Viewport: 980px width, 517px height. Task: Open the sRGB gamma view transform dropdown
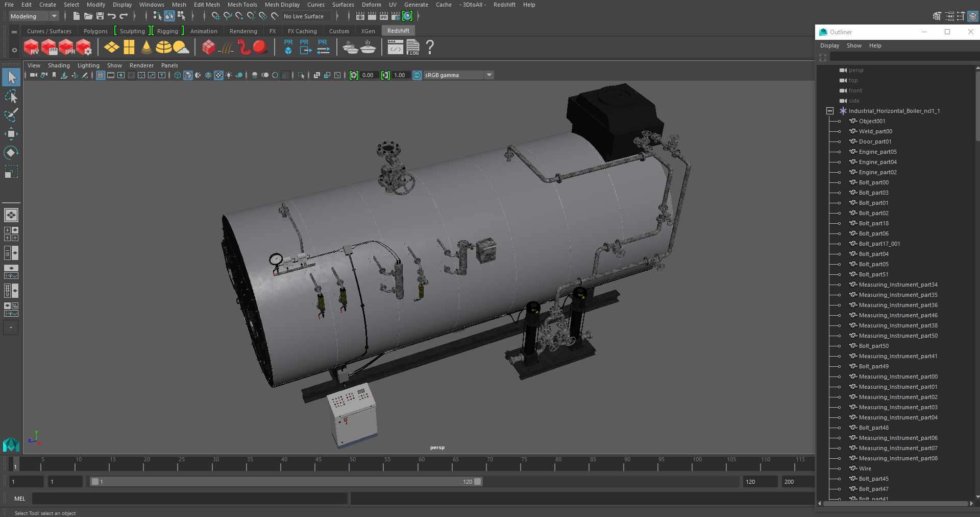tap(458, 75)
